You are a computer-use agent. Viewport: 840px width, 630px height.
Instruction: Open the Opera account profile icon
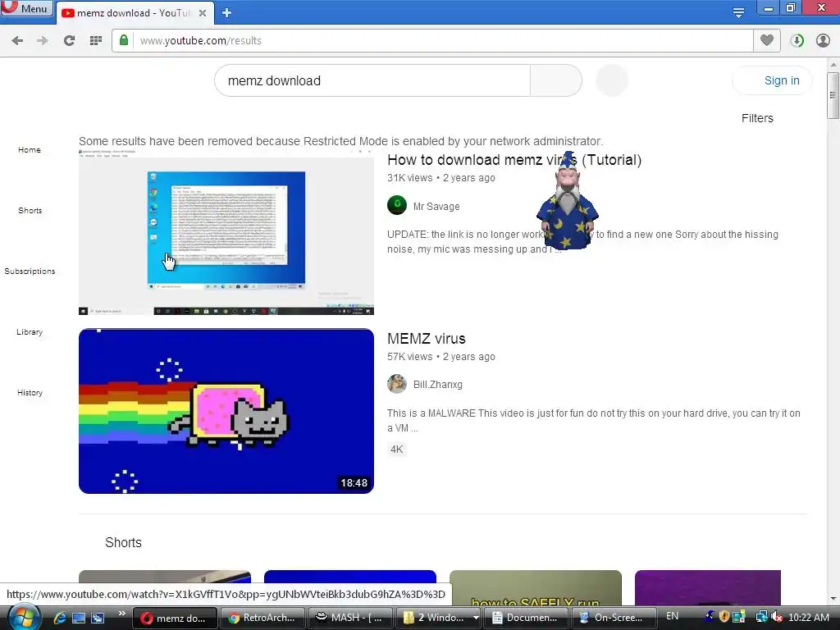pyautogui.click(x=823, y=41)
